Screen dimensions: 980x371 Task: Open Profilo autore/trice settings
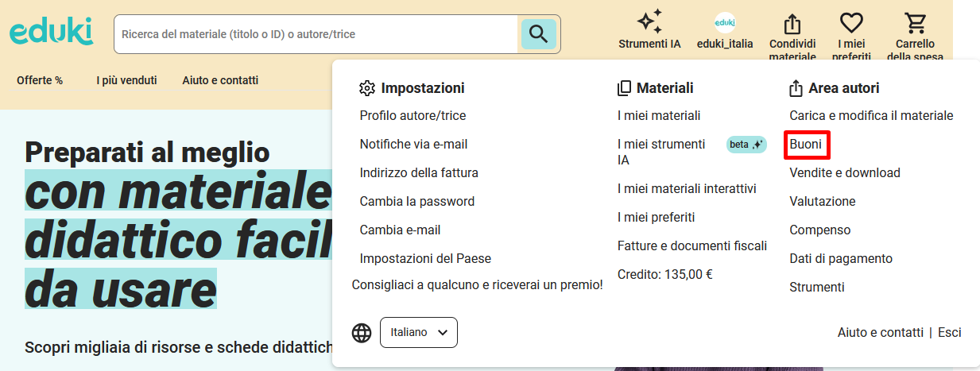(x=413, y=116)
